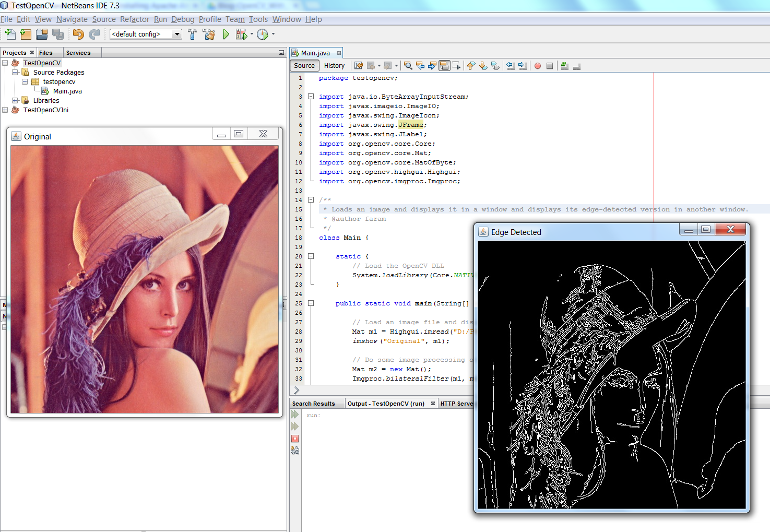This screenshot has width=770, height=532.
Task: Click the Save All icon
Action: point(58,34)
